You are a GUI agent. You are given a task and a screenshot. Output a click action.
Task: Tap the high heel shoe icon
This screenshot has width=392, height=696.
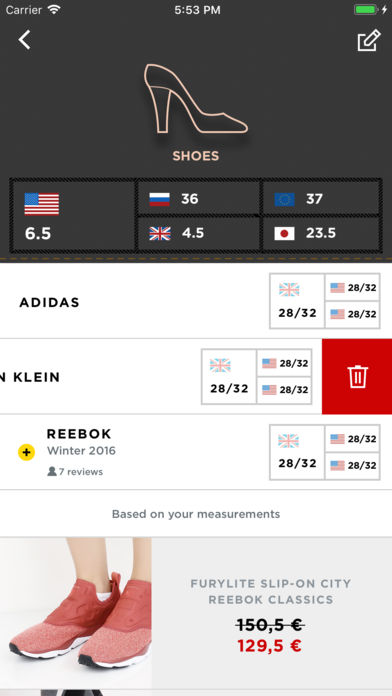point(196,99)
